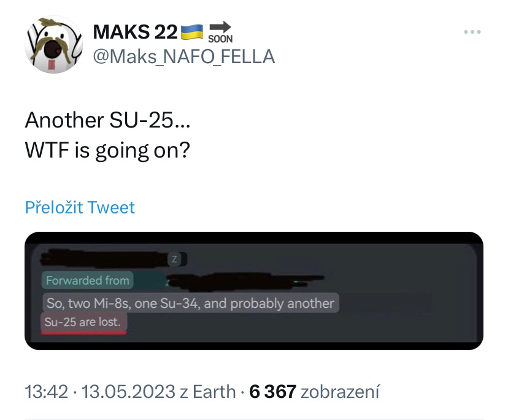508x420 pixels.
Task: Click the "Forwarded from" label in image
Action: [x=88, y=281]
